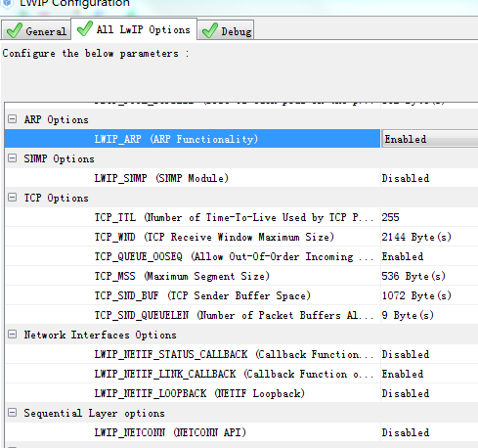The height and width of the screenshot is (448, 478).
Task: Select the TCP_QUEUE_OOSEQ parameter row
Action: point(193,256)
